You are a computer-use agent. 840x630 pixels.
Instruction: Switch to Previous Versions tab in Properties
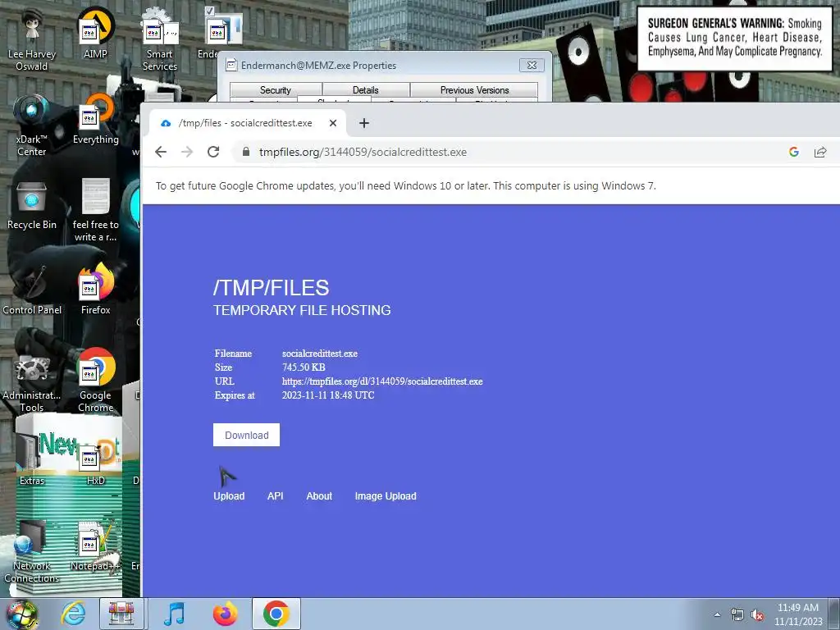474,90
